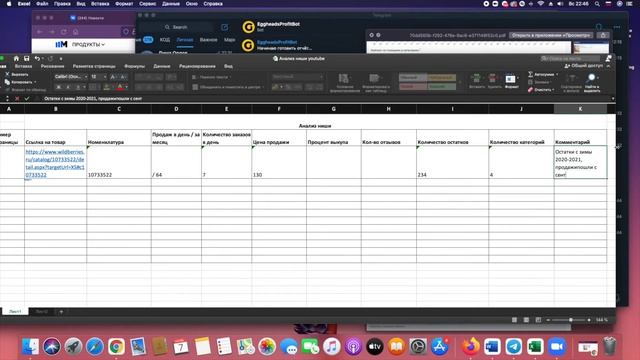Undo the last action in Excel
Image resolution: width=640 pixels, height=360 pixels.
pos(37,59)
